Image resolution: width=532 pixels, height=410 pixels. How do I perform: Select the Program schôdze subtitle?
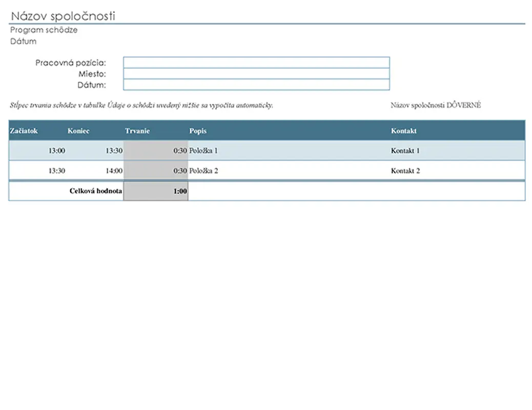[44, 30]
